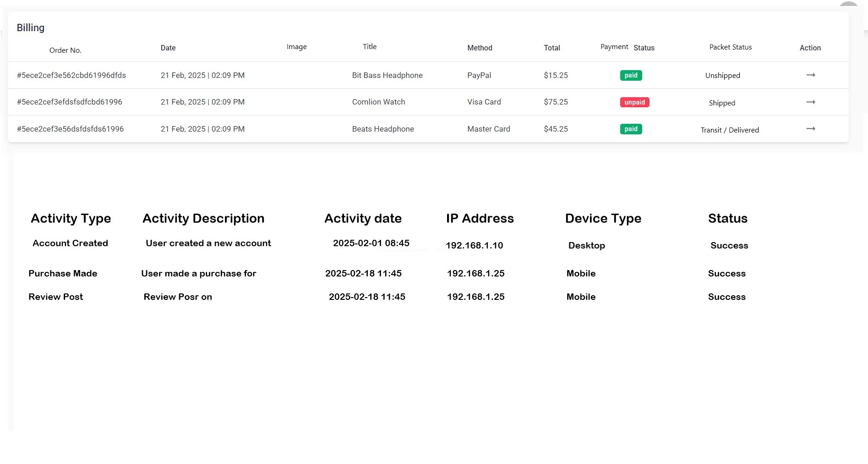Click the Packet Status column header

click(730, 47)
